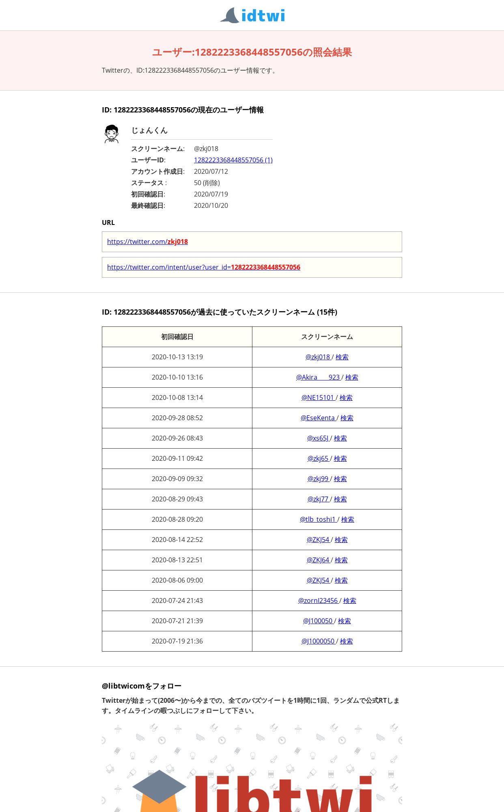Open the twitter.com intent user_id URL link
This screenshot has width=504, height=812.
[x=204, y=267]
